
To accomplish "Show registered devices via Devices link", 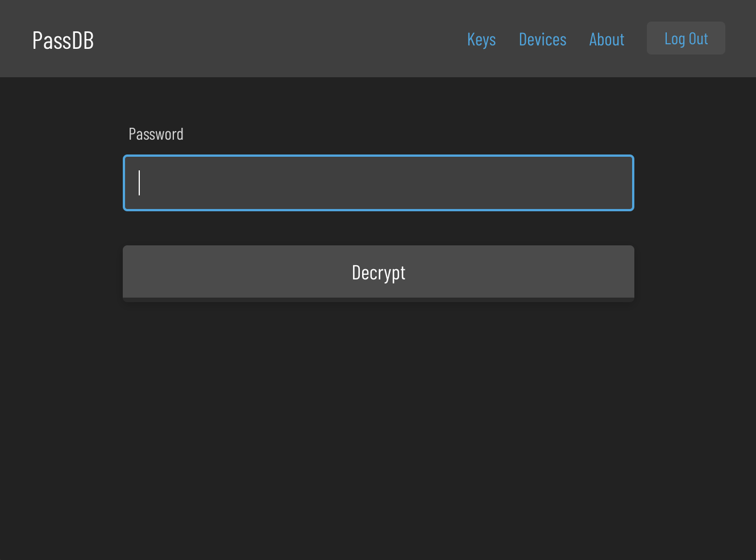I will pos(542,39).
